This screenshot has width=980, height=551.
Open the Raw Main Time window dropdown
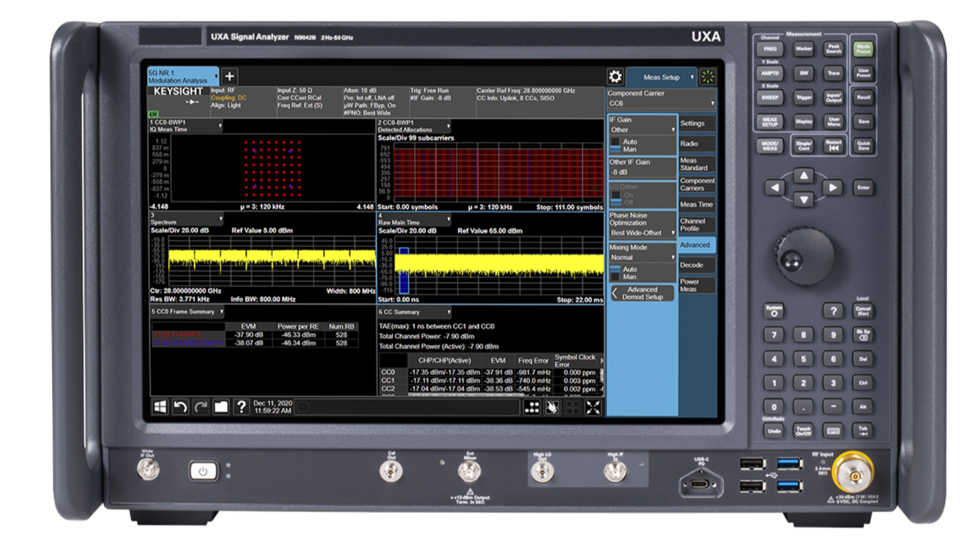(414, 219)
